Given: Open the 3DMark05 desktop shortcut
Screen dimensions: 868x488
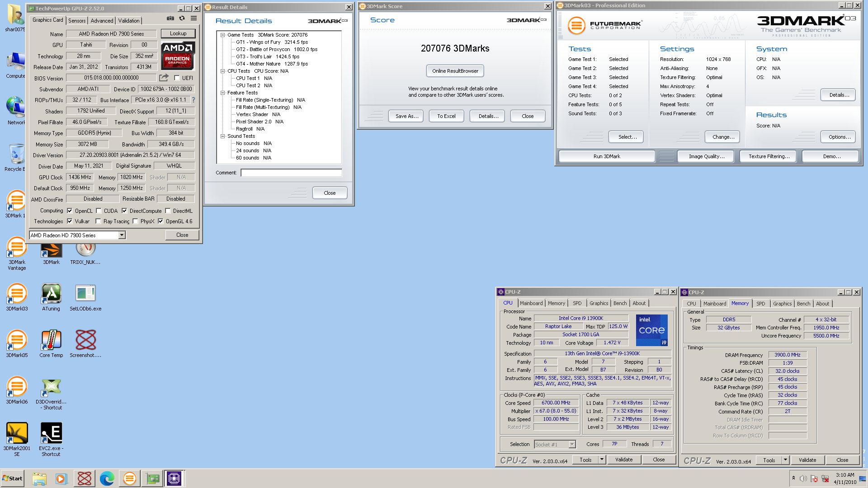Looking at the screenshot, I should click(x=17, y=344).
